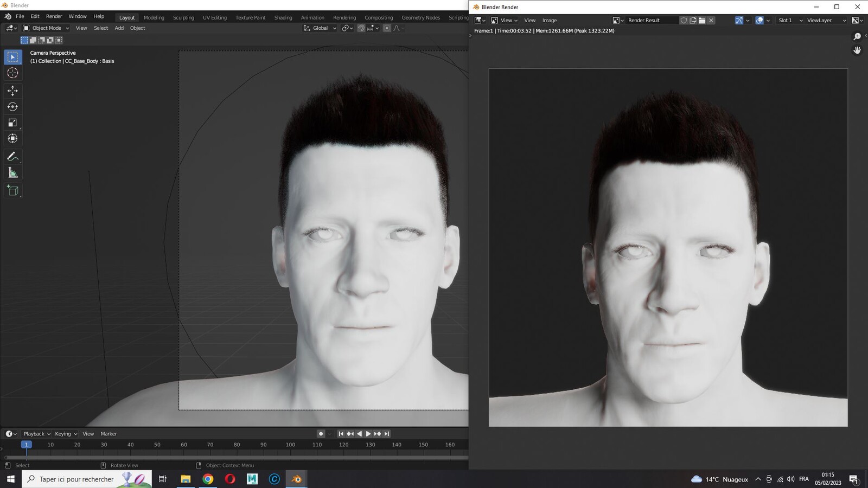Viewport: 868px width, 488px height.
Task: Open the Window menu
Action: click(x=78, y=17)
